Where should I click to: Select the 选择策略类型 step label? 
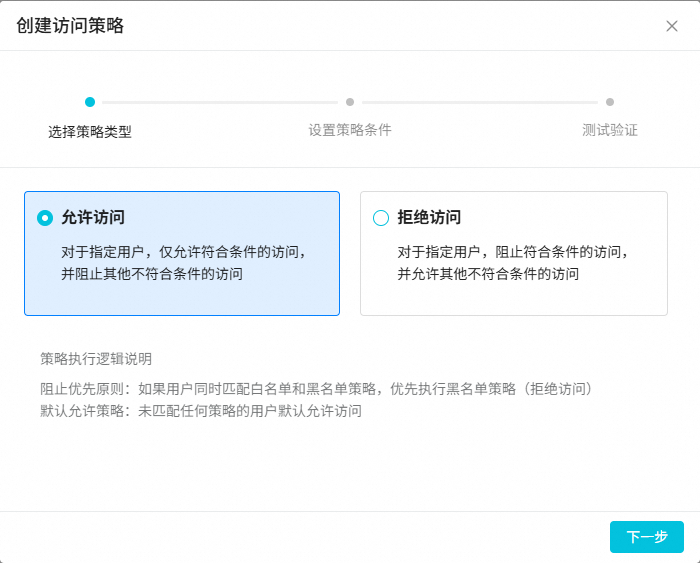tap(90, 131)
